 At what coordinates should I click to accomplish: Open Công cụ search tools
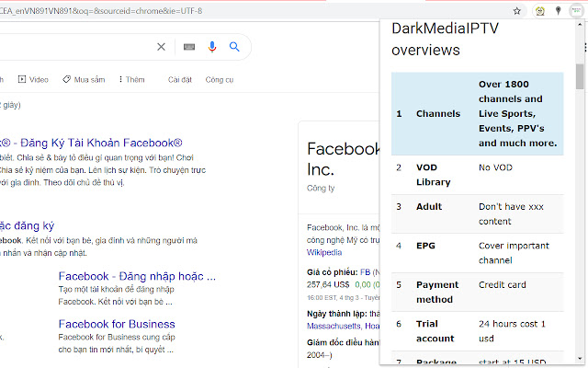click(220, 80)
